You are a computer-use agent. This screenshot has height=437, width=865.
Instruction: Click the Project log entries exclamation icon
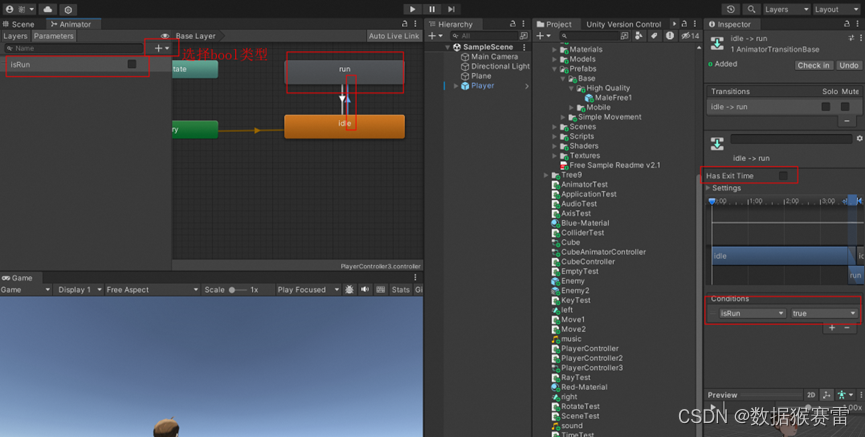pyautogui.click(x=669, y=36)
